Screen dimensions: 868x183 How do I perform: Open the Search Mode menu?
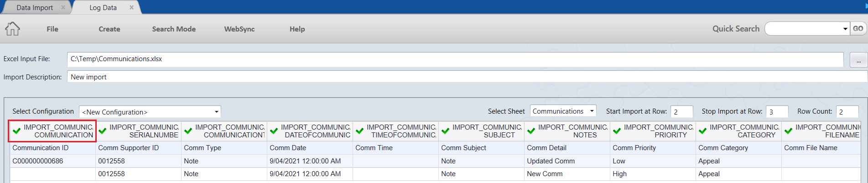174,29
